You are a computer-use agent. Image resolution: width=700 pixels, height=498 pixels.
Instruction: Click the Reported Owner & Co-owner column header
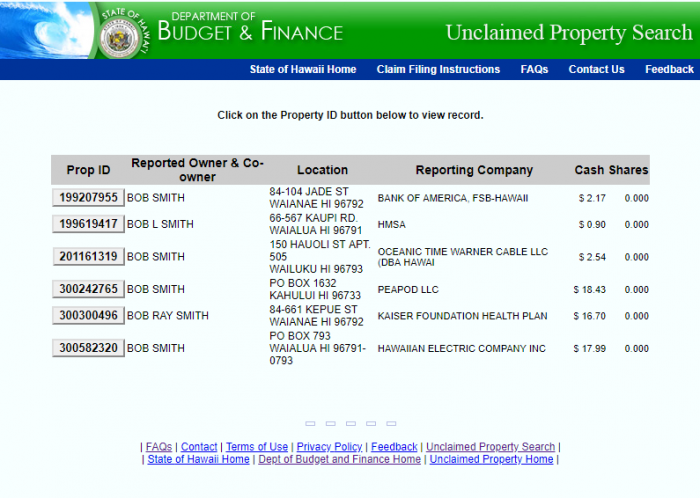197,170
